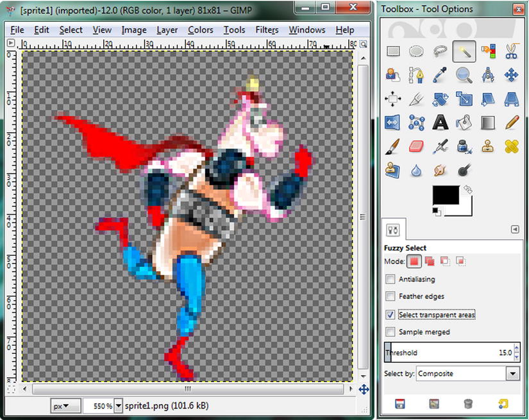Delete tool options preset
529x420 pixels.
pos(468,404)
